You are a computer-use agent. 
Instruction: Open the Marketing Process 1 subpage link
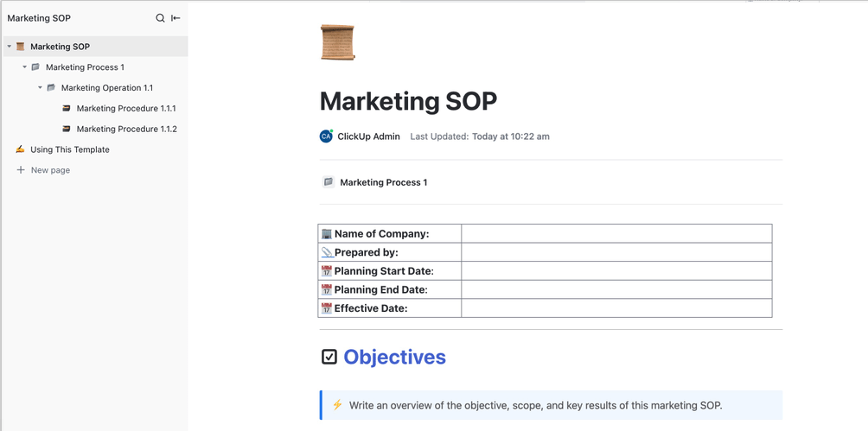[383, 182]
